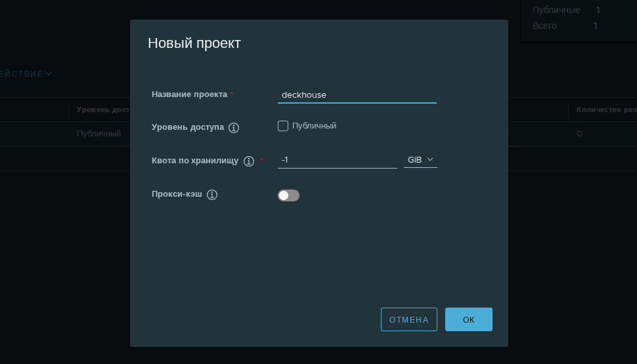The width and height of the screenshot is (637, 364).
Task: Click the repository count 0 in the table
Action: tap(579, 134)
